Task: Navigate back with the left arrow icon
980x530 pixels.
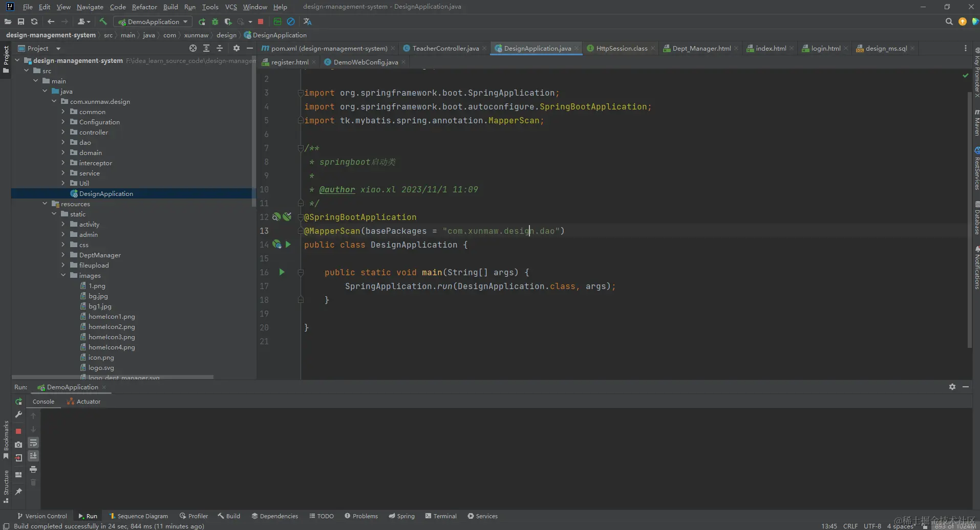Action: point(51,21)
